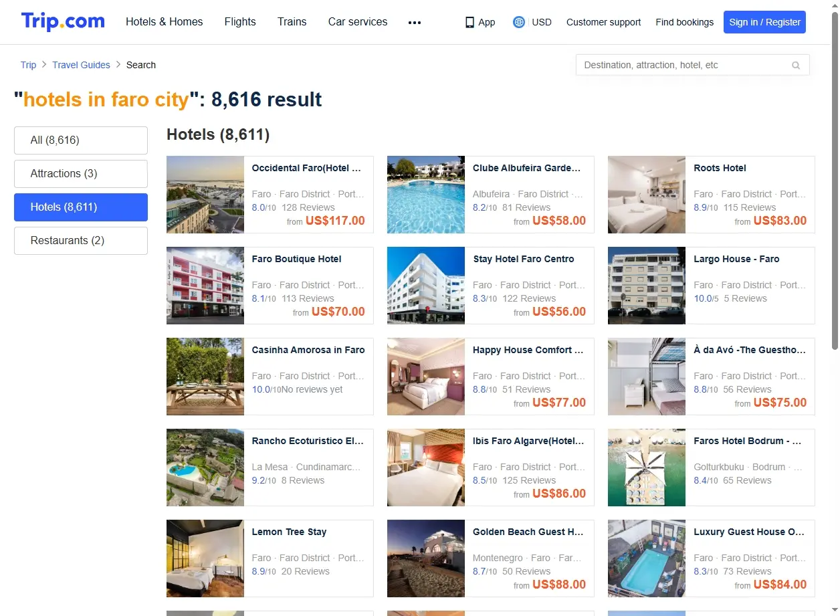This screenshot has height=616, width=840.
Task: Click the US$84.00 price
Action: point(780,585)
